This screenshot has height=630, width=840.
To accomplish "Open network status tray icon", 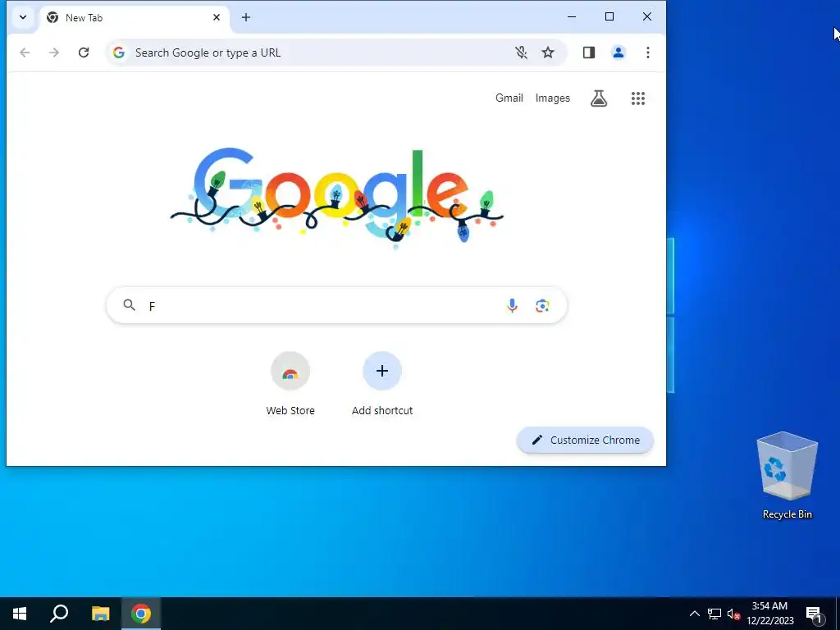I will click(x=714, y=614).
